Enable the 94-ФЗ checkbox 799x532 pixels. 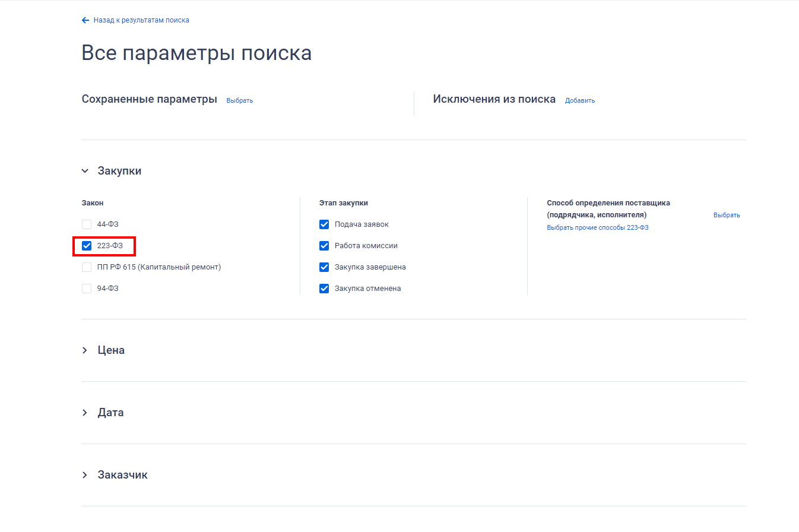coord(87,289)
